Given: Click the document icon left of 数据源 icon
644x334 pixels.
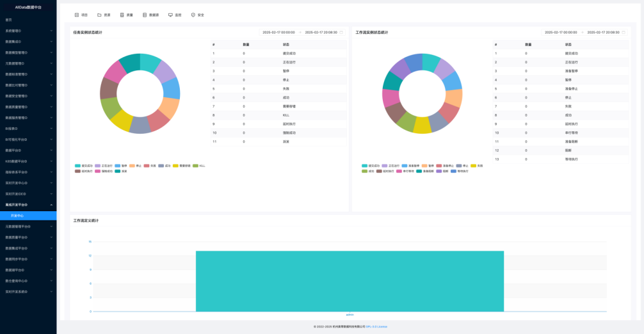Looking at the screenshot, I should (122, 15).
